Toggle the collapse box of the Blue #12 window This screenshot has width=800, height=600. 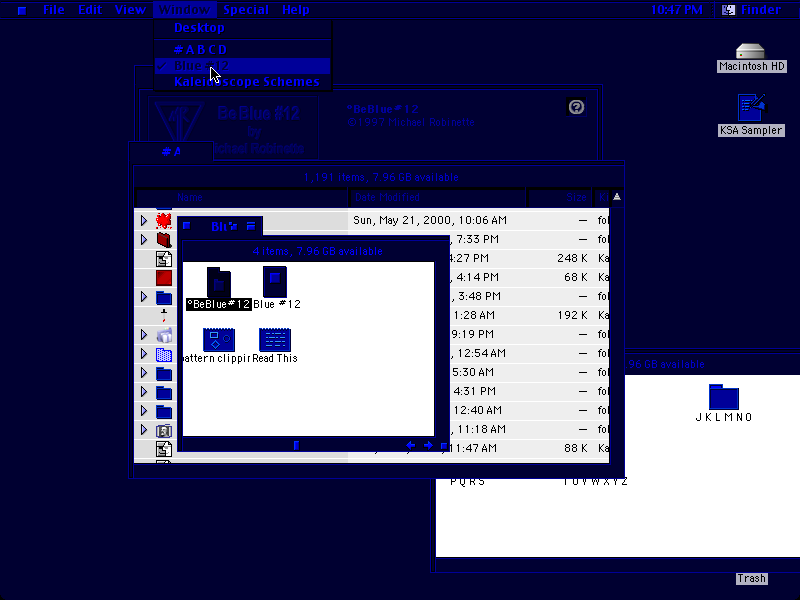[251, 226]
